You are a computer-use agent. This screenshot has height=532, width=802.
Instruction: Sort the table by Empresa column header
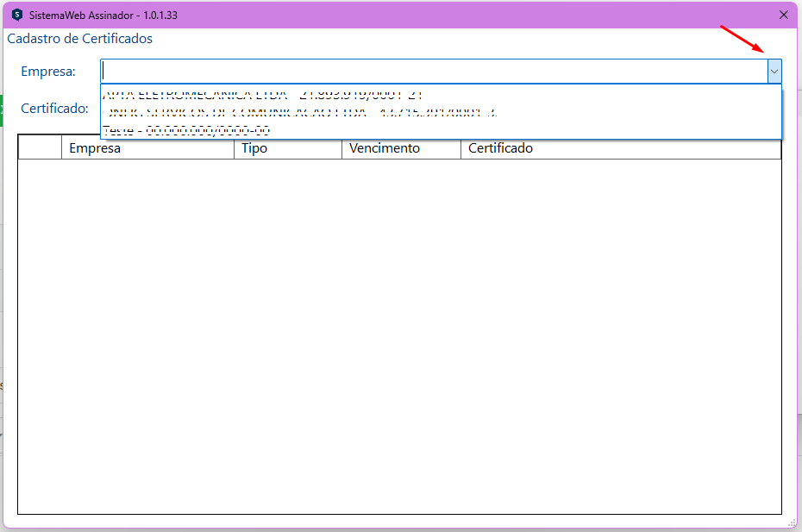pyautogui.click(x=147, y=148)
